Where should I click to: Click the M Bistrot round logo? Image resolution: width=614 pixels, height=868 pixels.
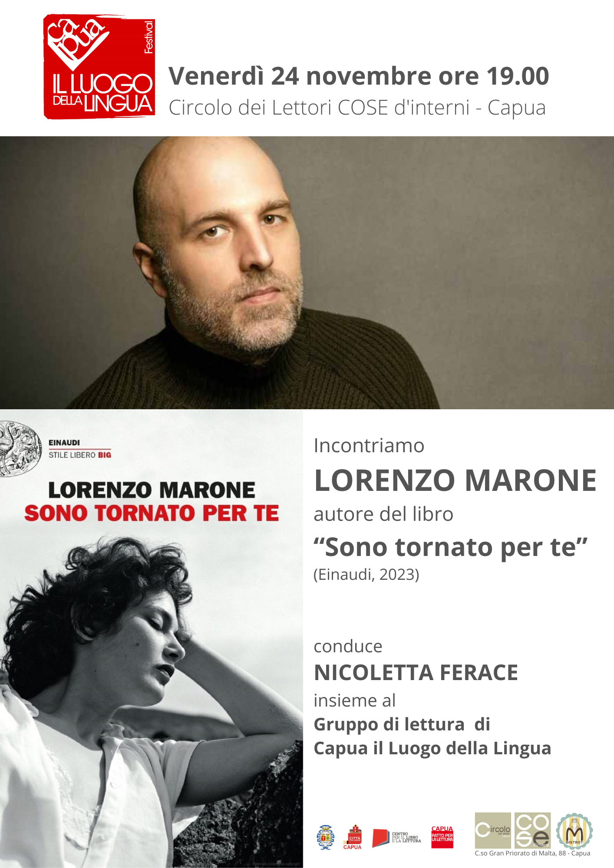(574, 830)
